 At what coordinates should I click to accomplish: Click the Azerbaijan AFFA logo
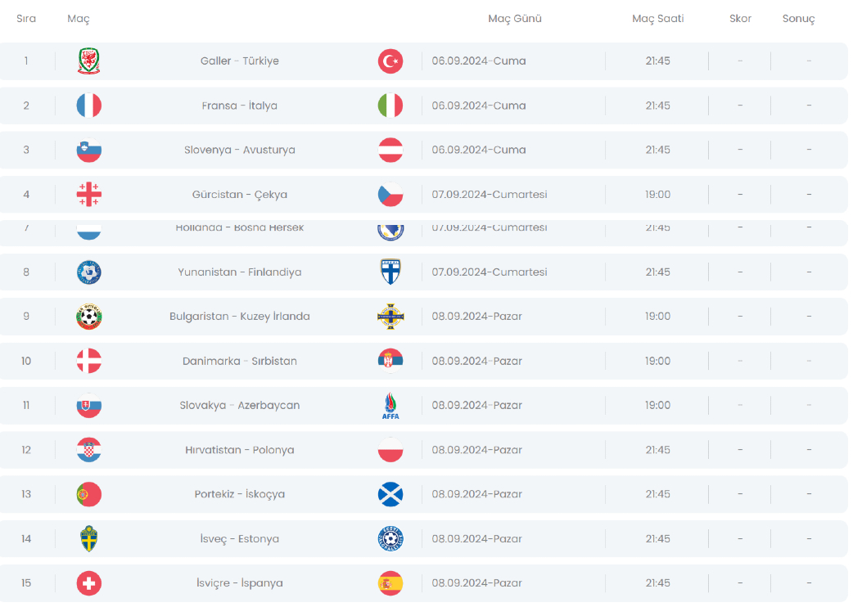pos(390,406)
